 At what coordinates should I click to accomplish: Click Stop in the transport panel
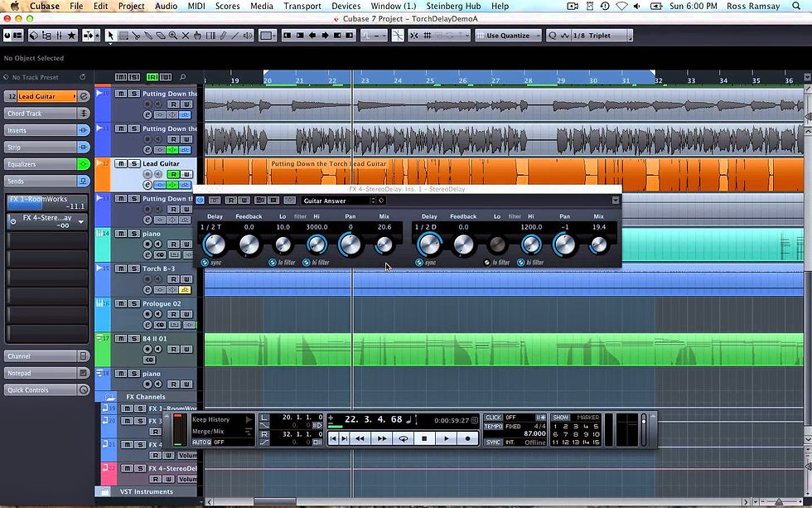pyautogui.click(x=424, y=438)
